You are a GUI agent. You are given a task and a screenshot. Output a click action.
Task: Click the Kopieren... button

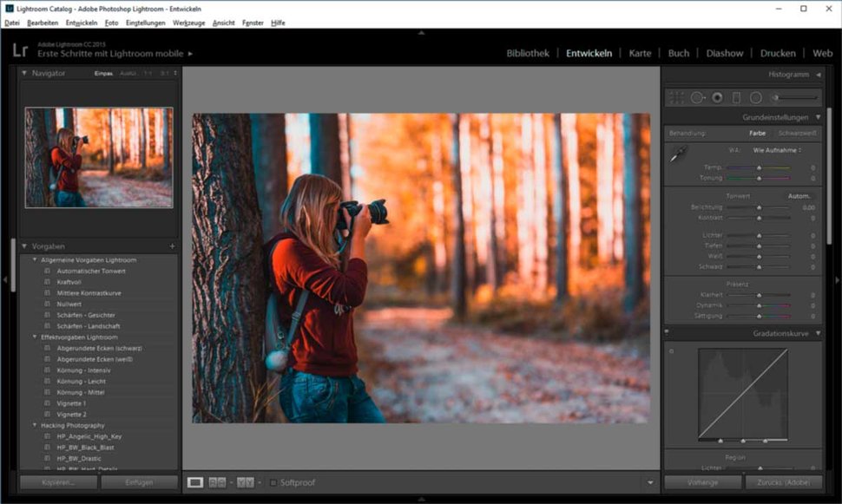click(x=58, y=481)
